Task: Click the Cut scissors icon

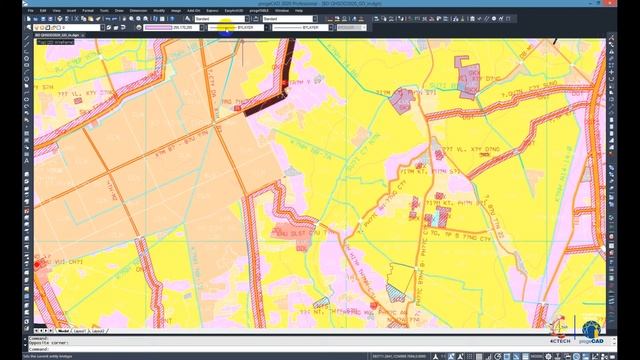Action: [x=76, y=19]
